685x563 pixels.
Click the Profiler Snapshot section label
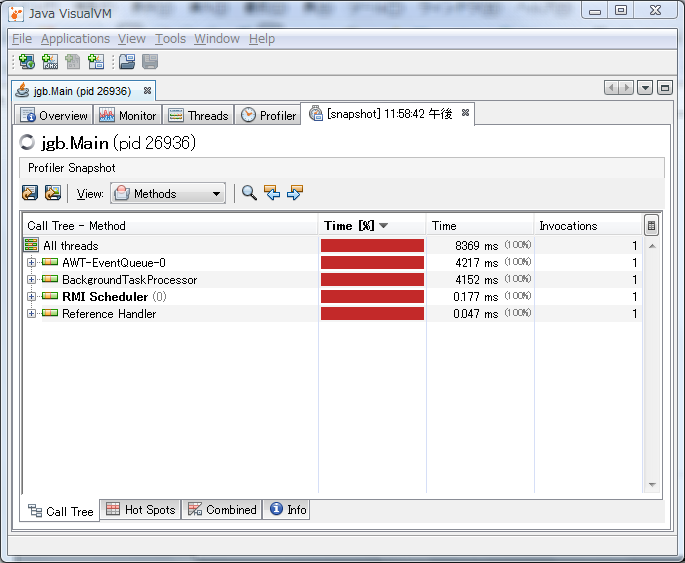click(72, 168)
